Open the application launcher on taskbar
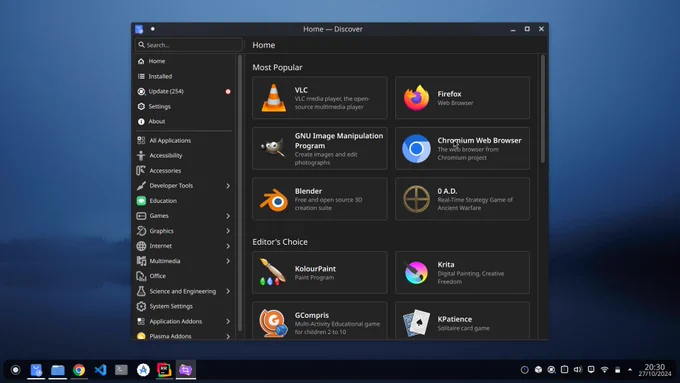Screen dimensions: 680x383 (x=16, y=370)
